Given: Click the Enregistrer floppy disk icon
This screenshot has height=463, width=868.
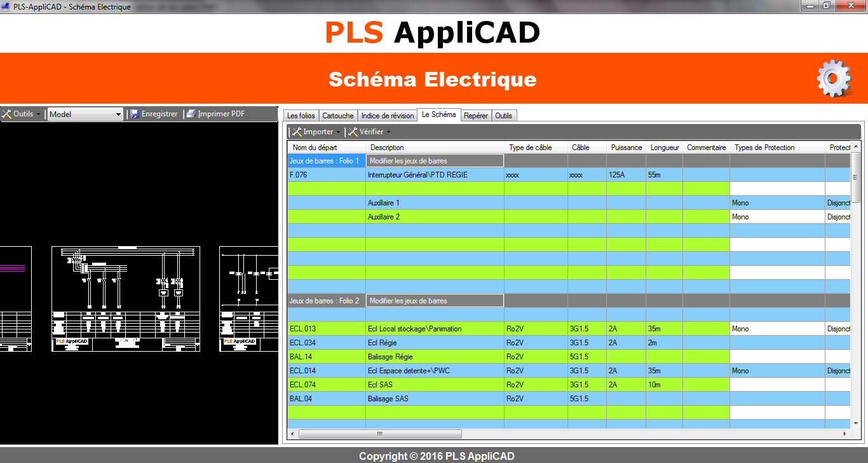Looking at the screenshot, I should click(135, 114).
